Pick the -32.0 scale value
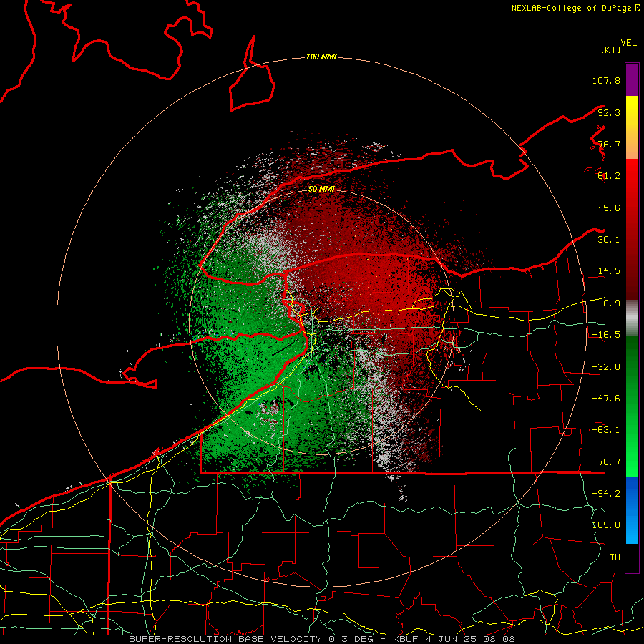The height and width of the screenshot is (644, 644). pyautogui.click(x=606, y=367)
